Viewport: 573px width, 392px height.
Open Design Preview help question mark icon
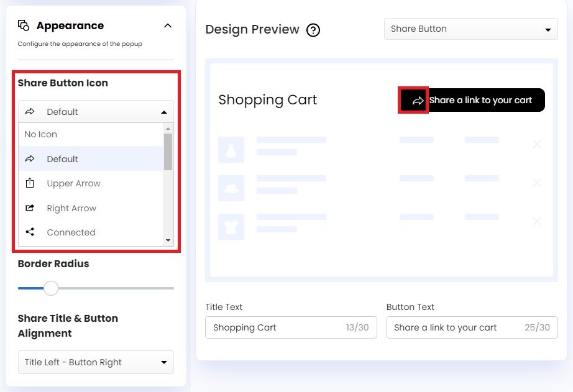[x=313, y=30]
